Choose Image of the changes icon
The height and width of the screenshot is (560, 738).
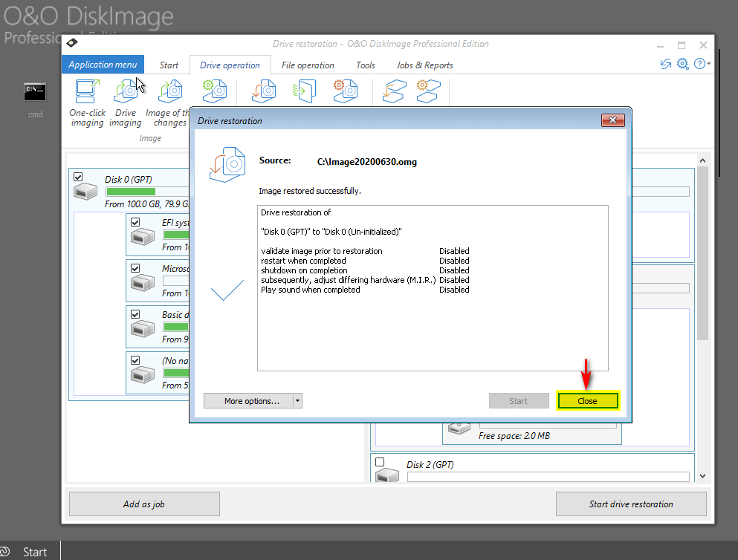[170, 91]
